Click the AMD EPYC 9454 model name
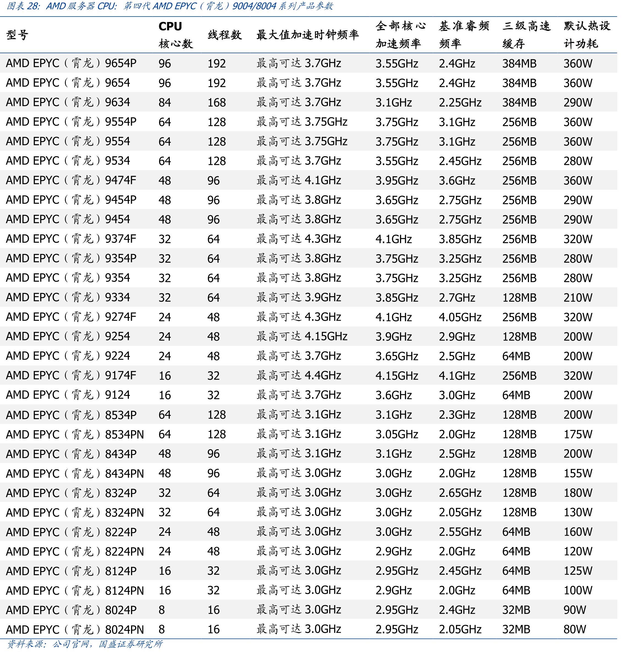Viewport: 644px width, 653px height. pyautogui.click(x=68, y=219)
